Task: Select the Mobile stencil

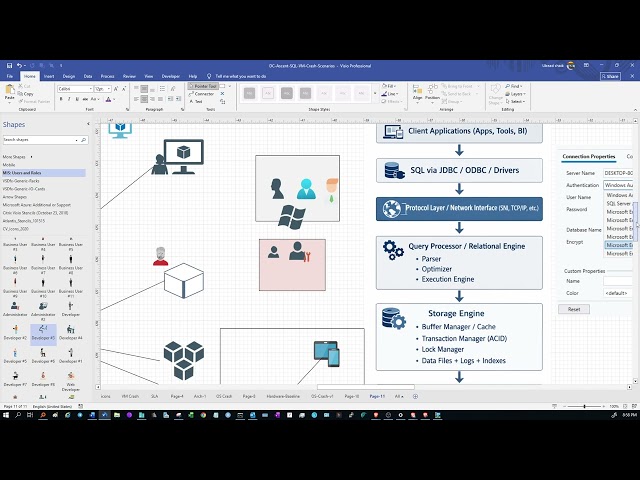Action: pos(9,165)
